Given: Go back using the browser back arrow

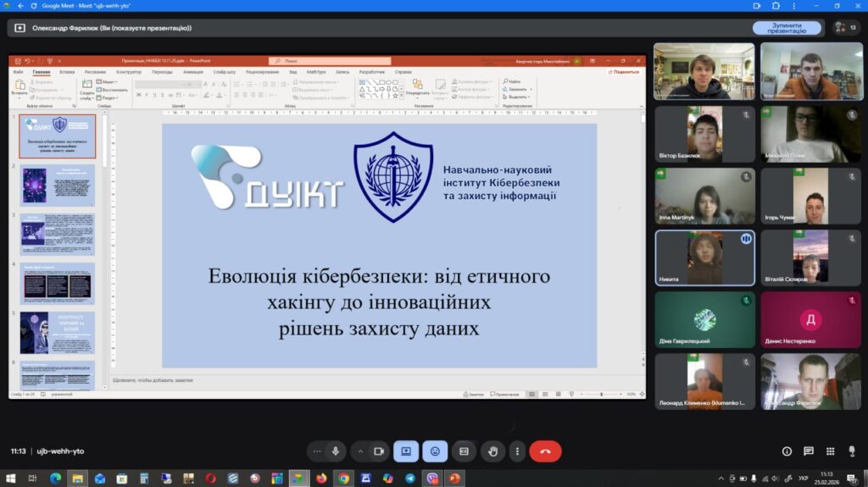Looking at the screenshot, I should 19,5.
